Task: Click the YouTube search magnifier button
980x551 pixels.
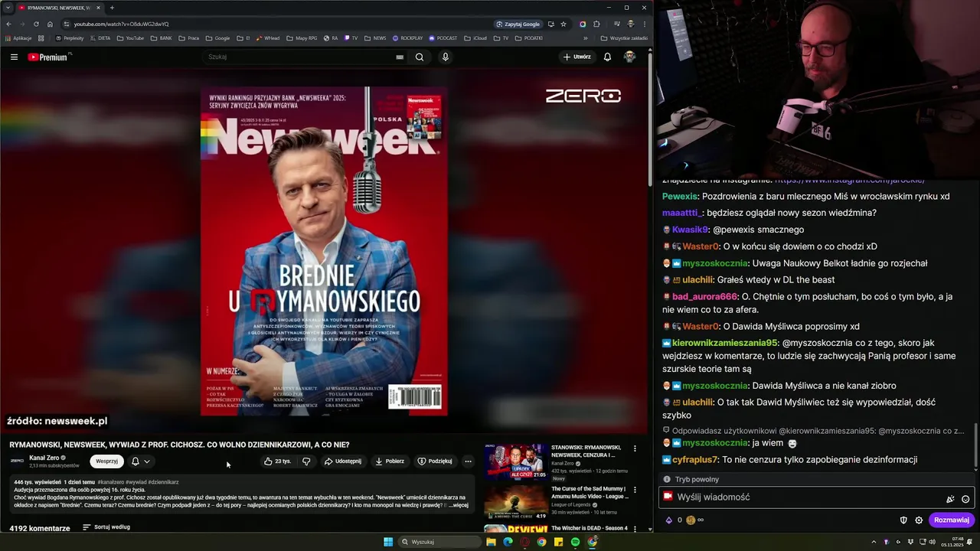Action: 420,57
